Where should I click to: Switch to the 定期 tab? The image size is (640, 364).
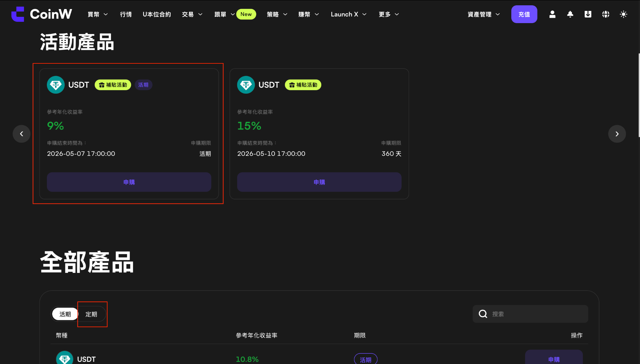[91, 314]
